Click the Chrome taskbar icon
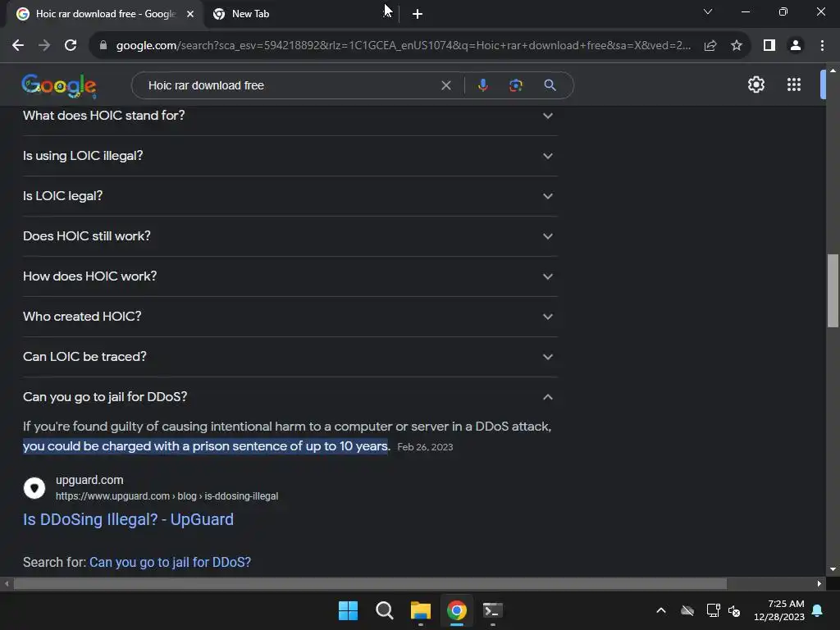Screen dimensions: 840x630 click(x=457, y=610)
